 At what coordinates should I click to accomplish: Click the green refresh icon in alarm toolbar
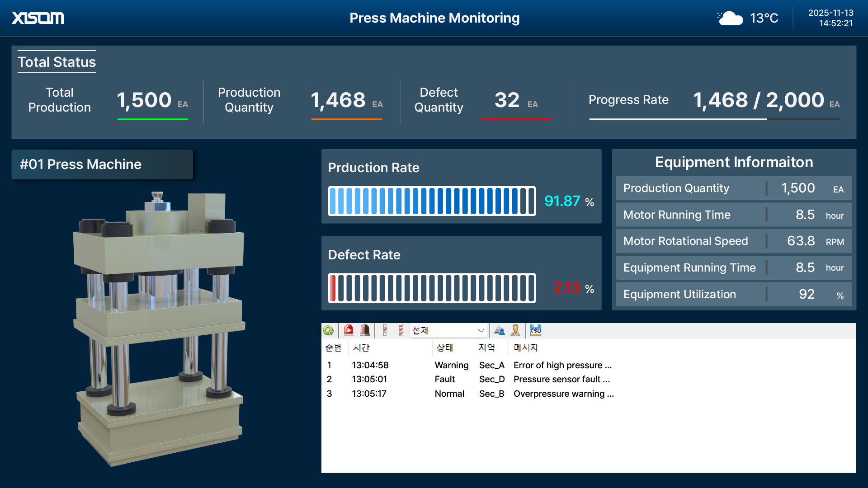(328, 330)
